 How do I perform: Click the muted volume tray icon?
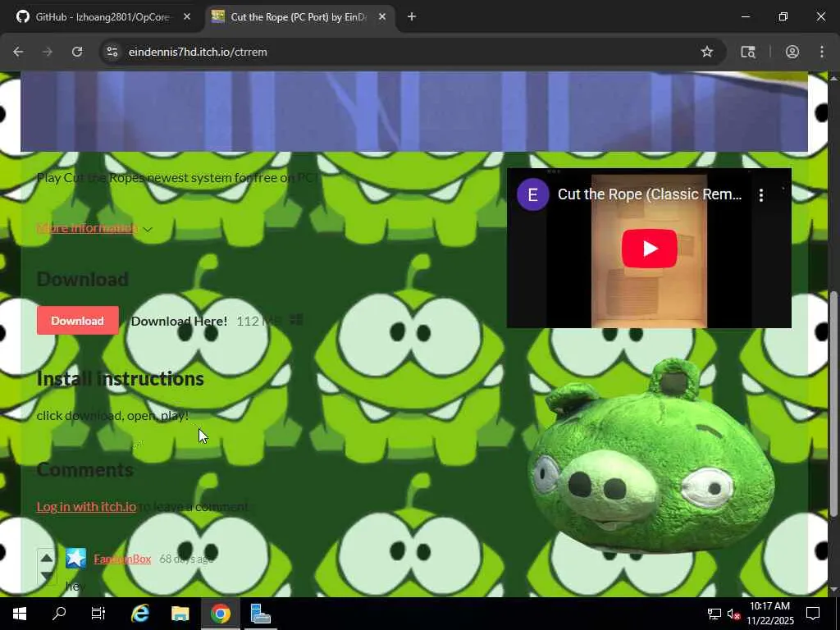click(x=733, y=614)
